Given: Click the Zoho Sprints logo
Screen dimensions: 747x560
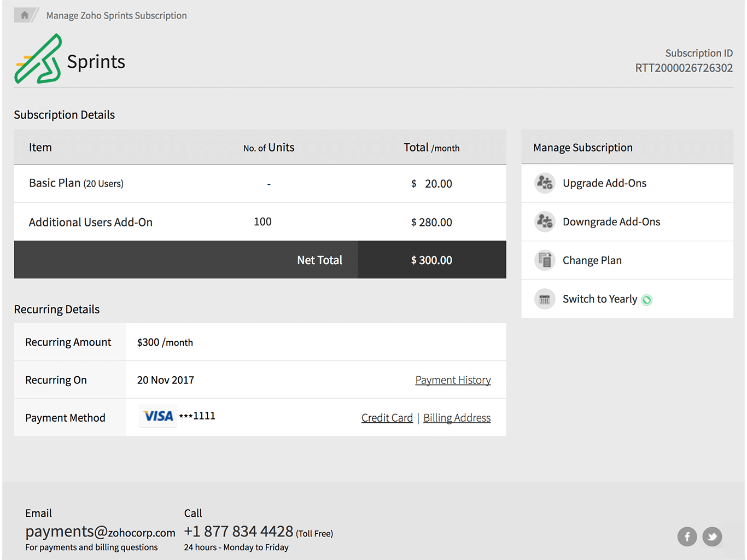Looking at the screenshot, I should tap(38, 59).
